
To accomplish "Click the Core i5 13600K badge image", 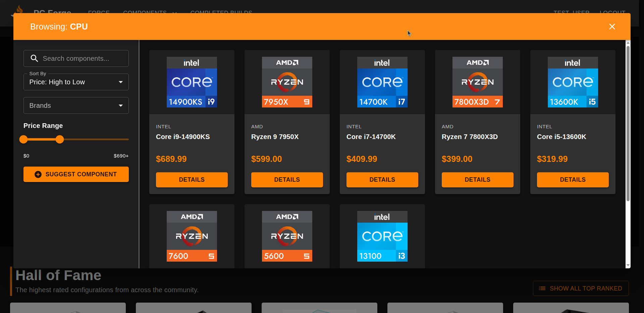I will click(573, 82).
